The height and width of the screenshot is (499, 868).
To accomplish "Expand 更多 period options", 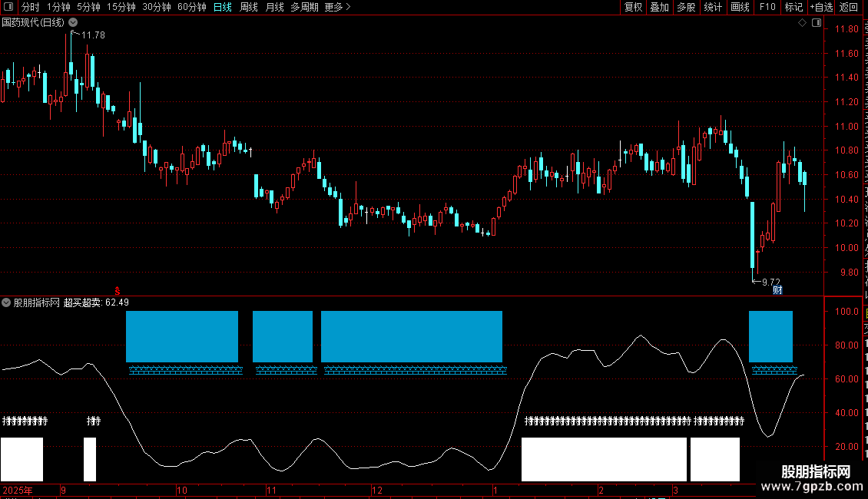I will 338,7.
